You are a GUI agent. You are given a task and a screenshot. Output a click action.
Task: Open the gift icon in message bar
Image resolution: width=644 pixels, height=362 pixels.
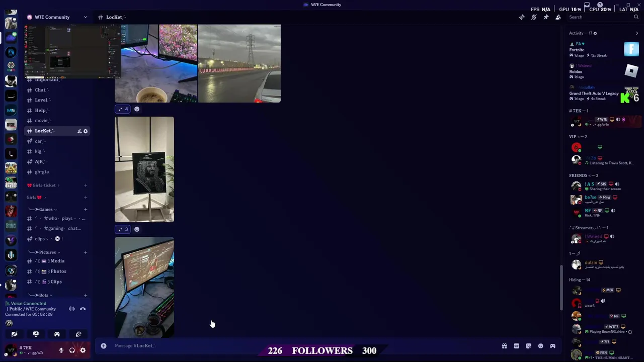504,346
